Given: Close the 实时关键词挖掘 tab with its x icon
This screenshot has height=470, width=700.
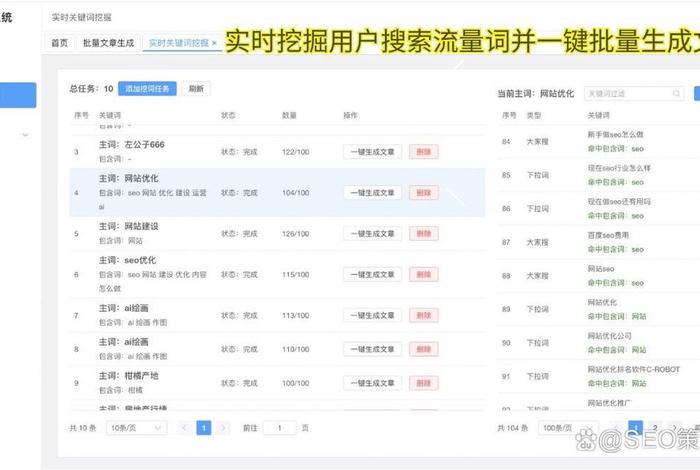Looking at the screenshot, I should (214, 43).
